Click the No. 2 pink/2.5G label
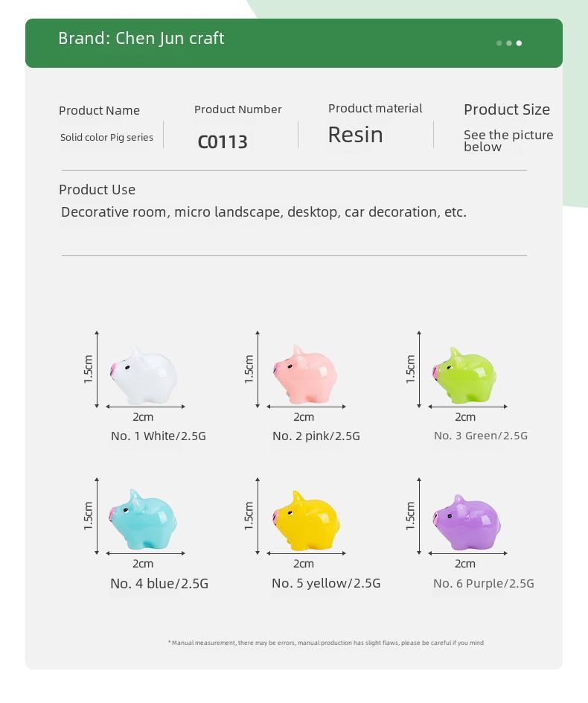The height and width of the screenshot is (703, 588). click(316, 436)
